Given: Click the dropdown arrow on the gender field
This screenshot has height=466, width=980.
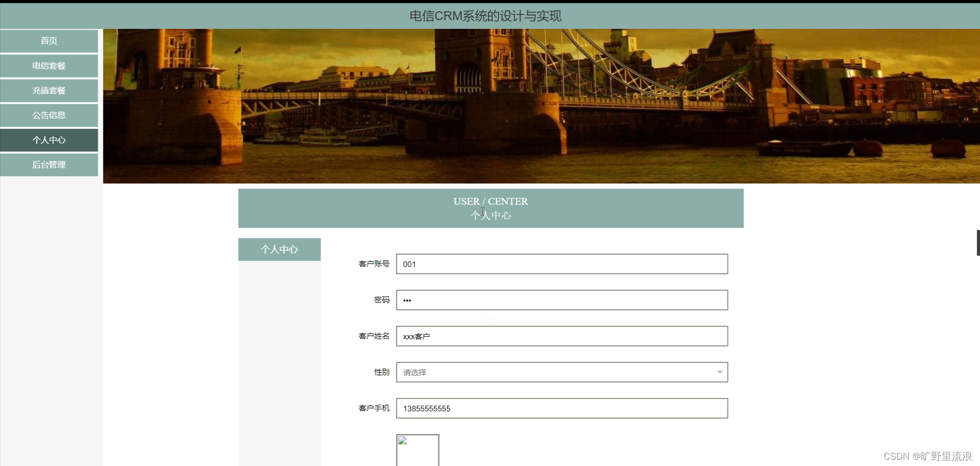Looking at the screenshot, I should click(x=719, y=372).
